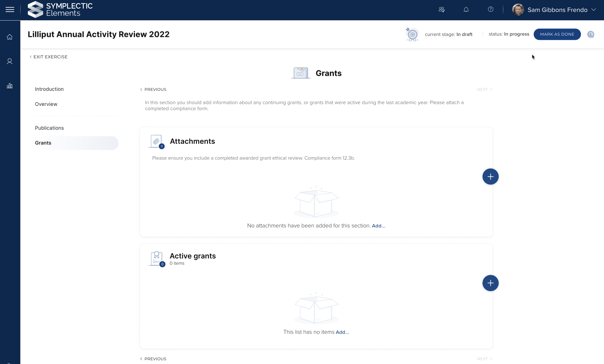Add an active grant with plus button
604x364 pixels.
tap(491, 283)
